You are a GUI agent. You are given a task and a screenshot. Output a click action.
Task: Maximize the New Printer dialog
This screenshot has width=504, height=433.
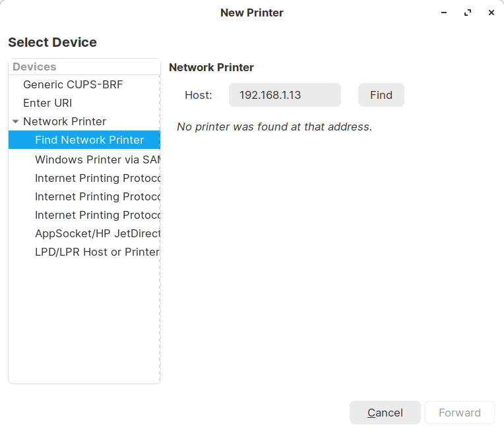pos(468,13)
